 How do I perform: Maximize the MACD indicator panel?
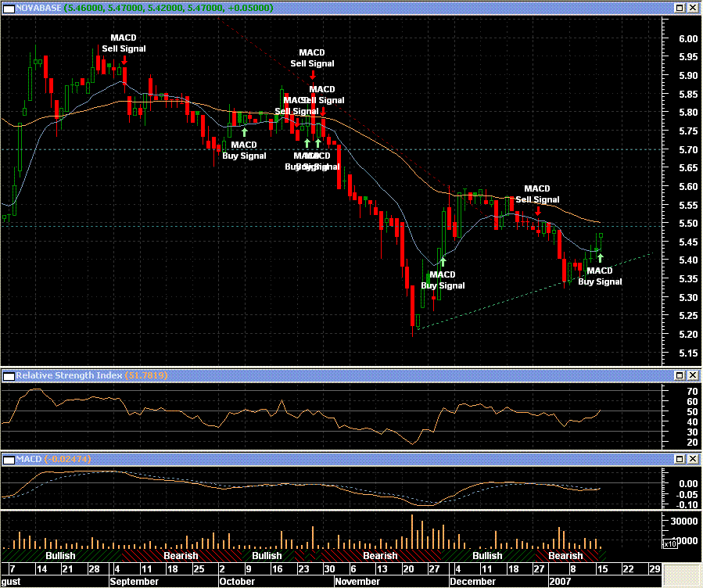tap(680, 457)
